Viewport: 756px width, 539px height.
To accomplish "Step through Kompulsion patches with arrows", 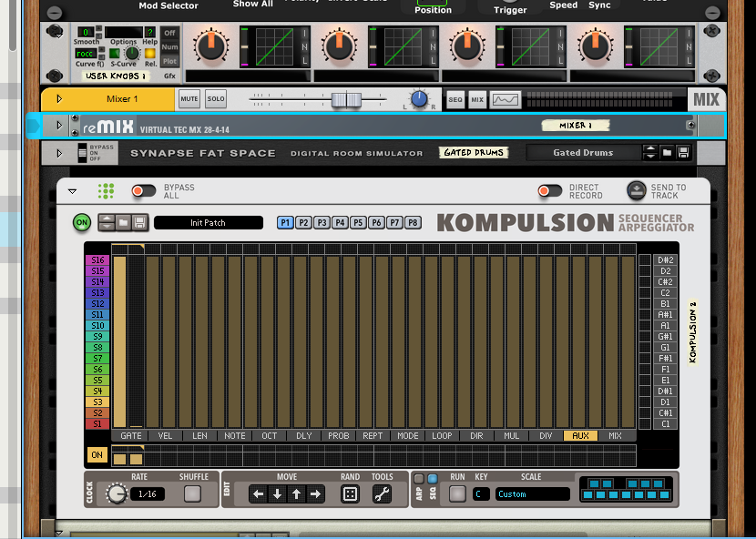I will (x=107, y=223).
